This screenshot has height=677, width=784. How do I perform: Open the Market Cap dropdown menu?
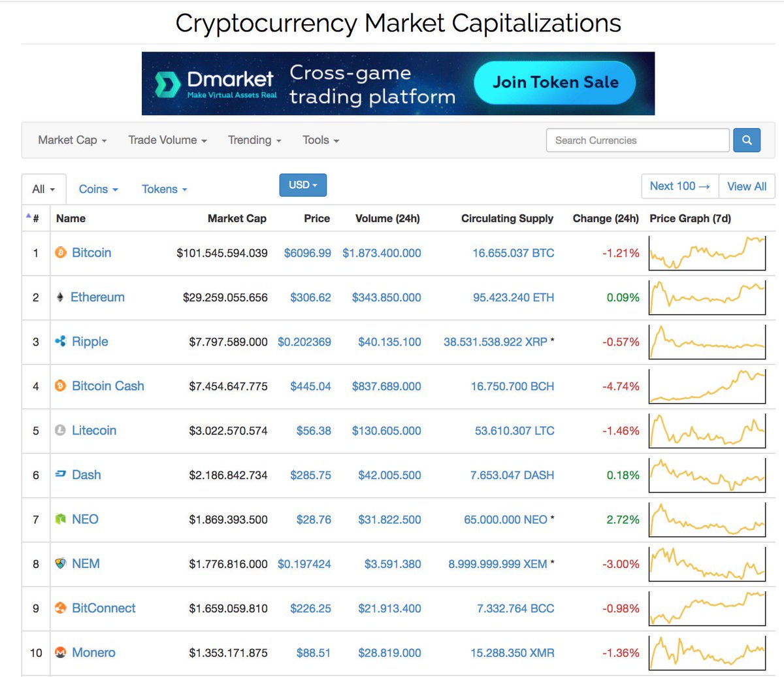[72, 140]
